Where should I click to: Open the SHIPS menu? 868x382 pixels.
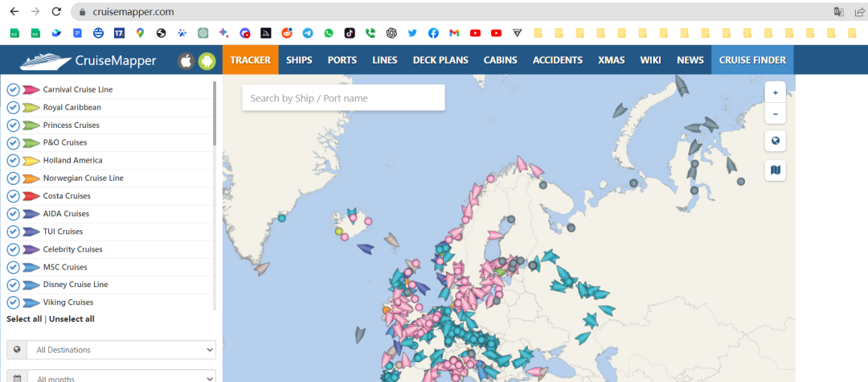299,60
